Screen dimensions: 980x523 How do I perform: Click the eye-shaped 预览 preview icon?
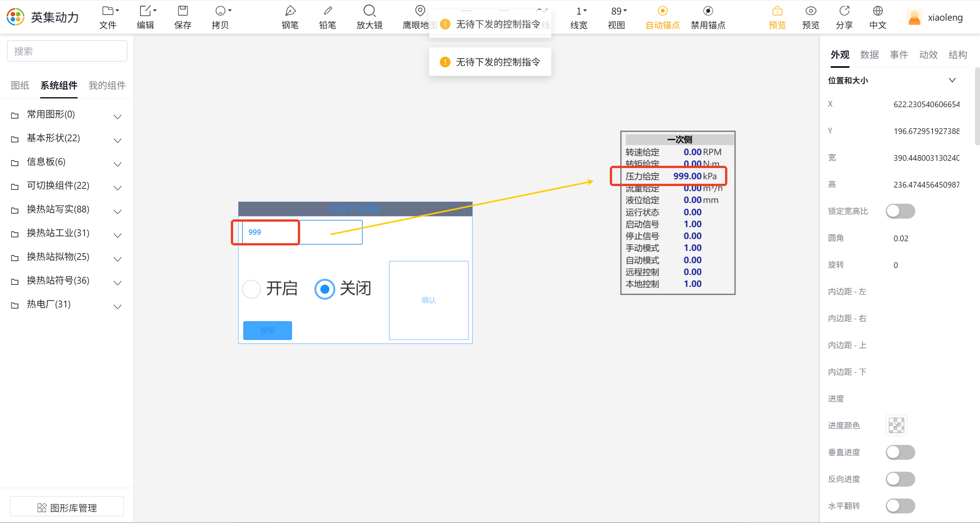(811, 11)
